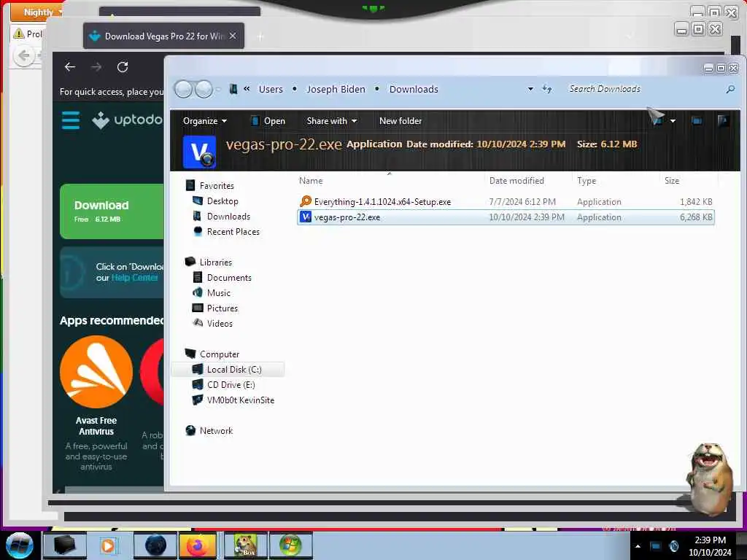747x560 pixels.
Task: Open the Music library
Action: [218, 293]
